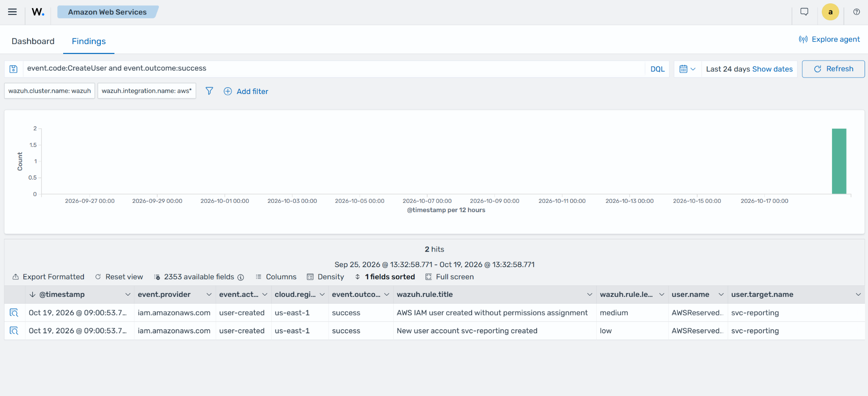868x396 pixels.
Task: Select 'AWS IAM user created without permissions assignment' cell
Action: click(x=495, y=313)
